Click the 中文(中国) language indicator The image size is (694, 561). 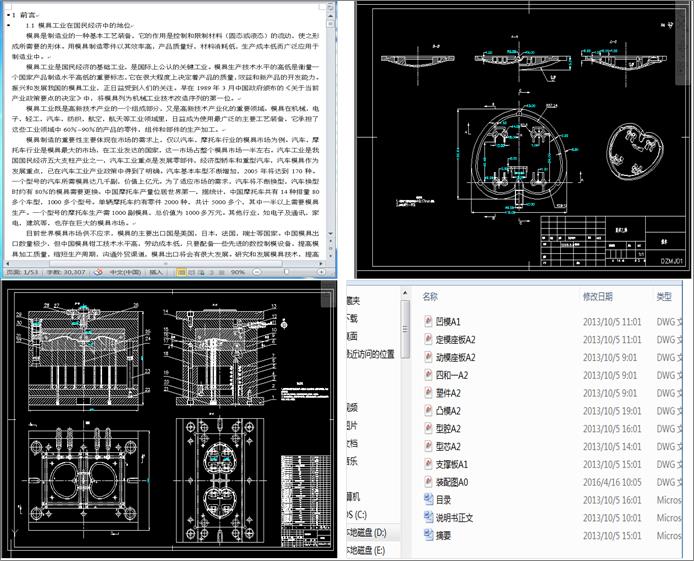click(125, 272)
